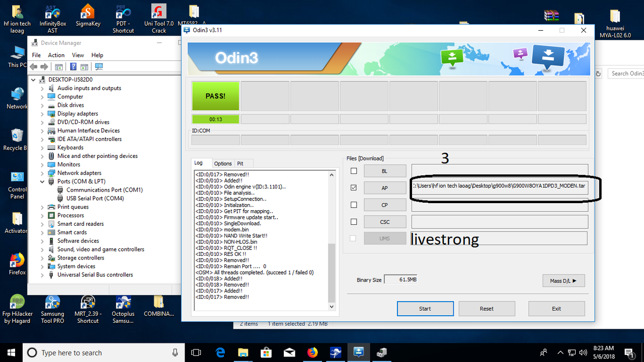
Task: Click Back arrow in Device Manager toolbar
Action: [x=34, y=67]
